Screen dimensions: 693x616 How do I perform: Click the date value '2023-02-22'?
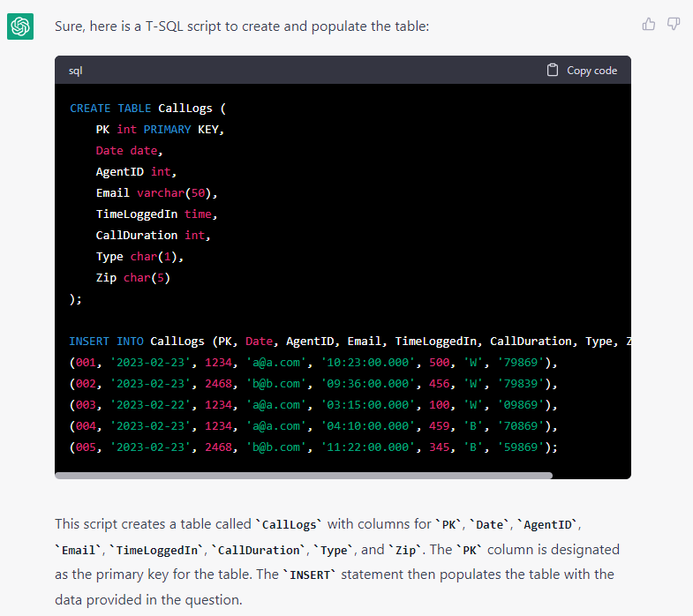[x=150, y=405]
